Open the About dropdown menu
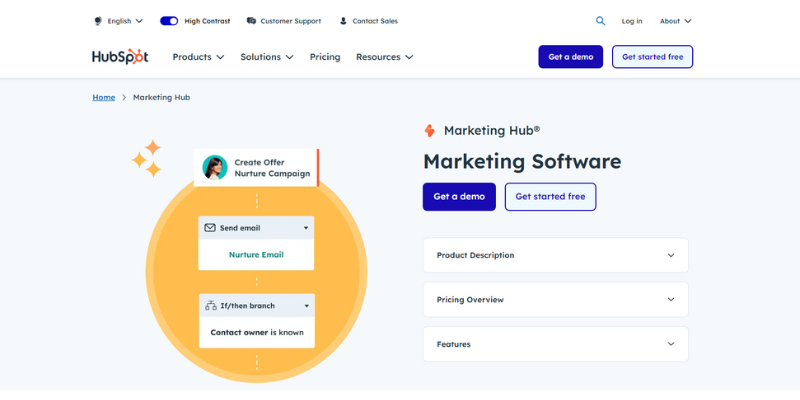 coord(676,21)
